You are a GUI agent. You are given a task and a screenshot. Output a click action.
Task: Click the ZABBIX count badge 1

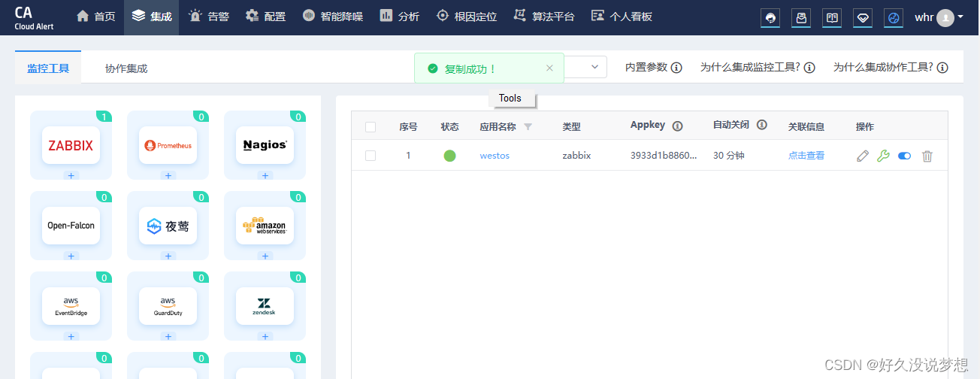pos(104,117)
